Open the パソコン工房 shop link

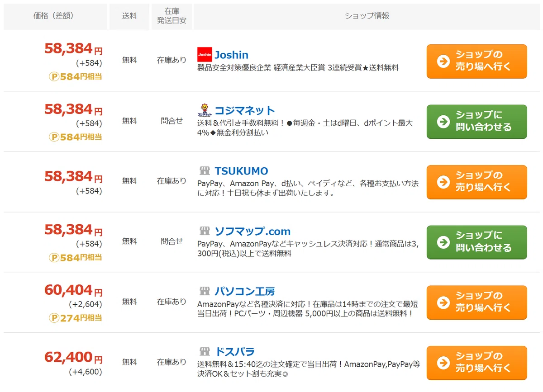244,291
